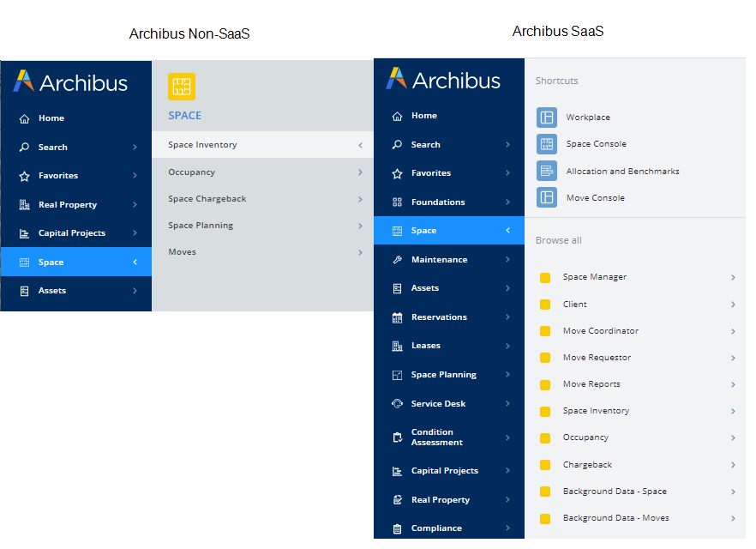
Task: Expand the Condition Assessment chevron
Action: [x=507, y=437]
